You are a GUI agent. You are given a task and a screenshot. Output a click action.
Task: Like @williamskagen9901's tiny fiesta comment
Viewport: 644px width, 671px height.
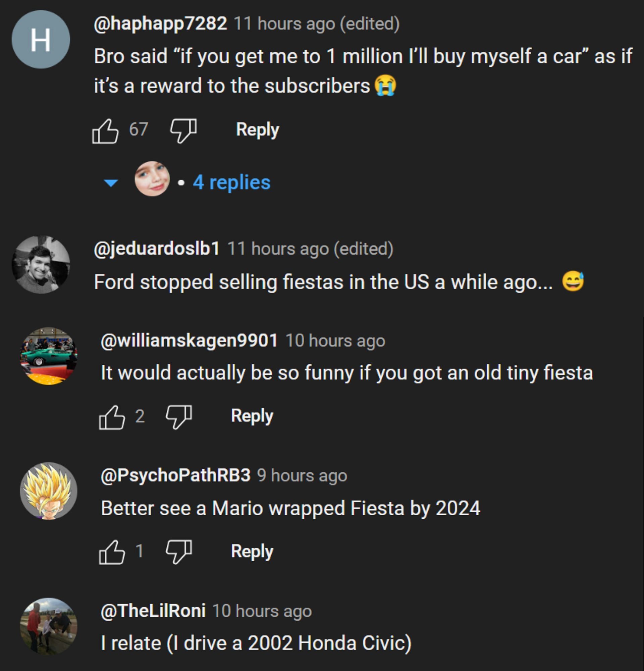pos(112,417)
